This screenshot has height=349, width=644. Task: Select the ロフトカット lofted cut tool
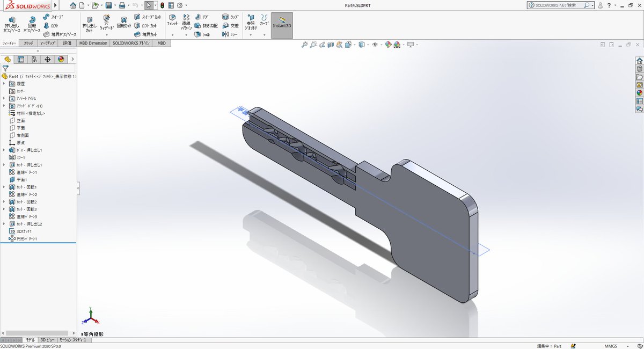point(145,25)
